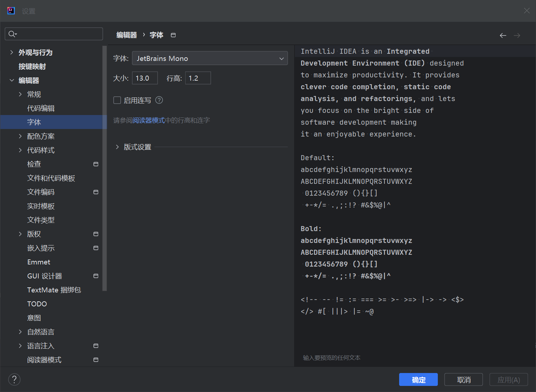Close the 设置 dialog window
536x392 pixels.
point(527,11)
